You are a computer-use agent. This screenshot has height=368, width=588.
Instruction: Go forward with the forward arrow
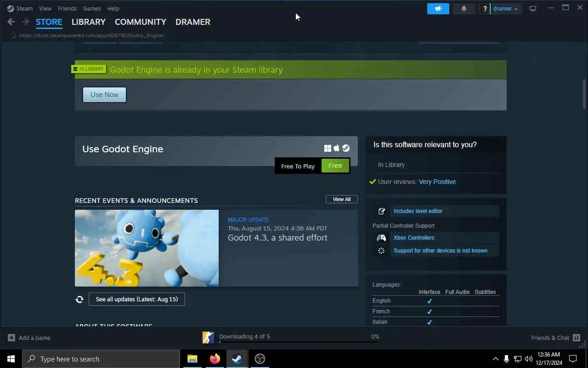pos(26,22)
